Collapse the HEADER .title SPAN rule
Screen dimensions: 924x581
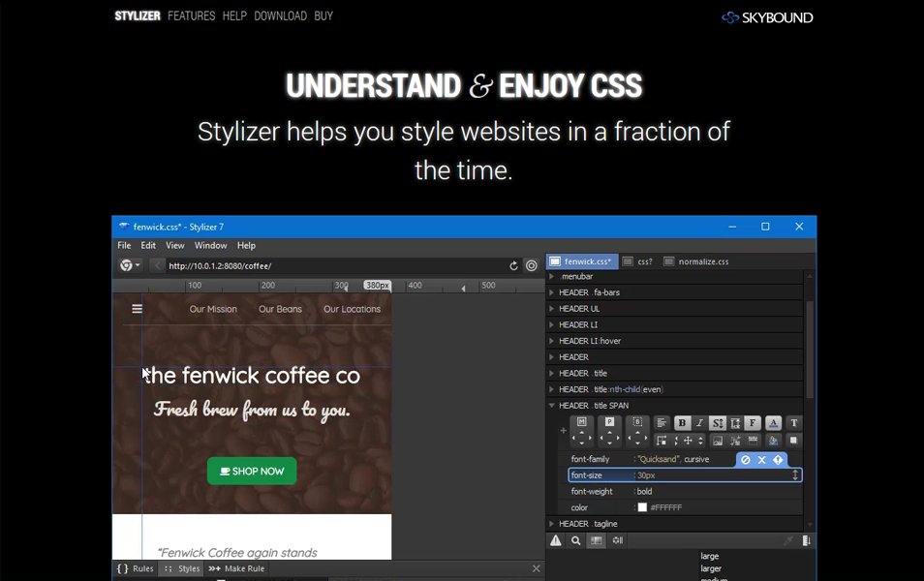(551, 406)
